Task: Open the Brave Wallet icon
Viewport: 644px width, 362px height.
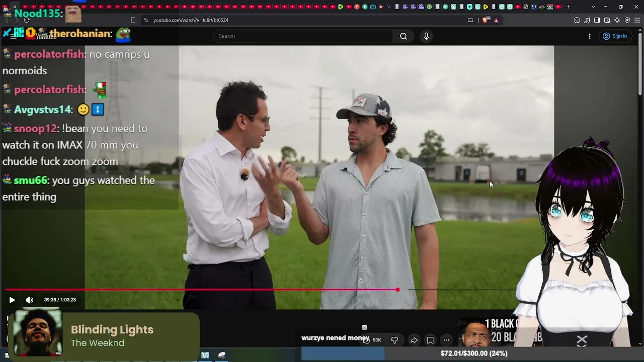Action: click(607, 20)
